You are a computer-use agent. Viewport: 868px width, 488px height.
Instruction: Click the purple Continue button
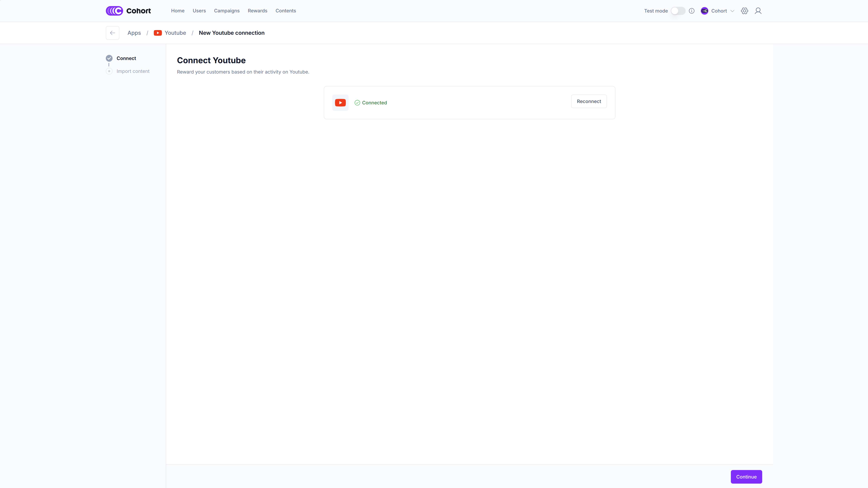click(x=746, y=476)
